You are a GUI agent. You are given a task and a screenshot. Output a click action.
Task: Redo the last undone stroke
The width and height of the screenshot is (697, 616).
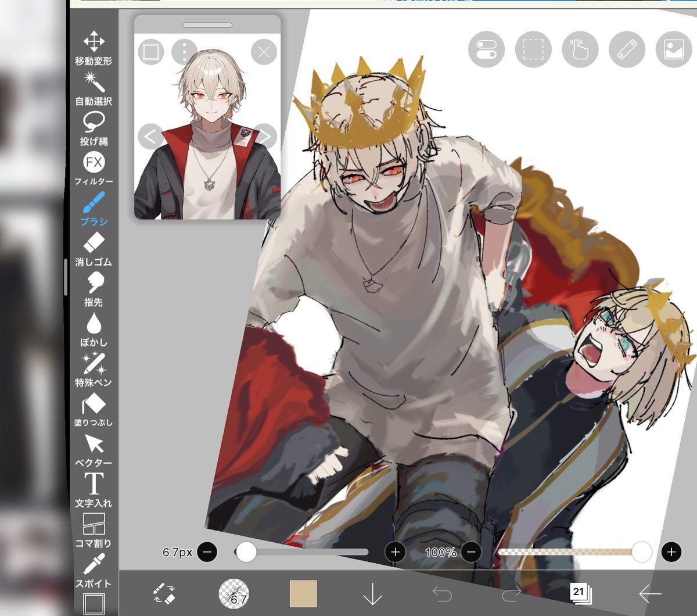(511, 593)
